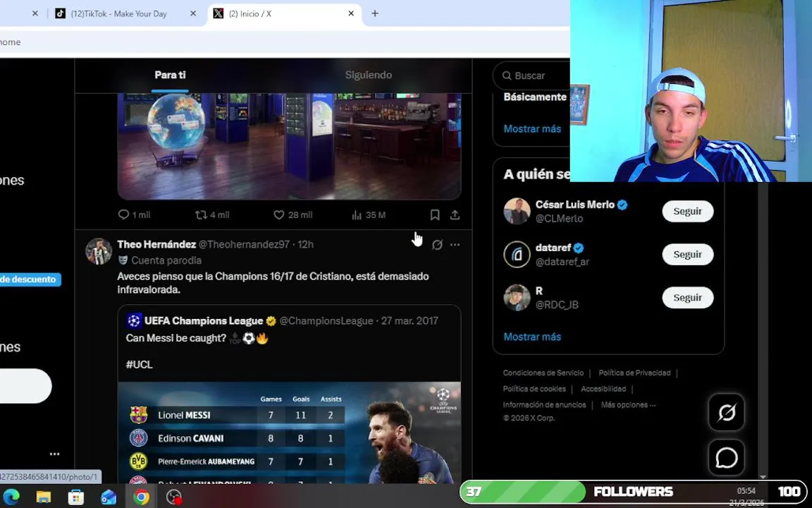Click the #UCL hashtag

point(139,364)
